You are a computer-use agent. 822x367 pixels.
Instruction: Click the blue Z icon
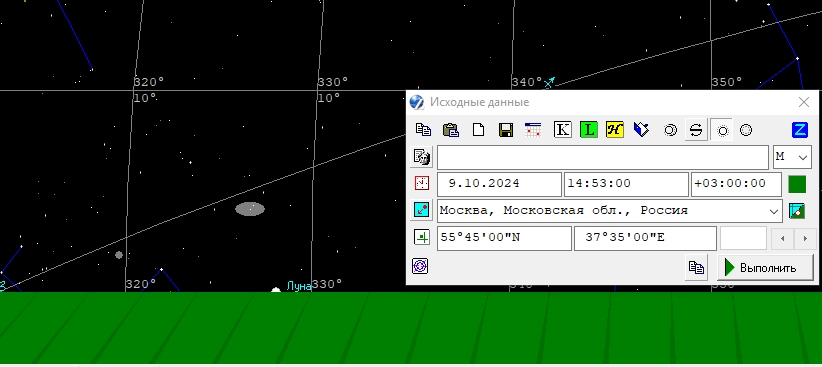pos(799,130)
